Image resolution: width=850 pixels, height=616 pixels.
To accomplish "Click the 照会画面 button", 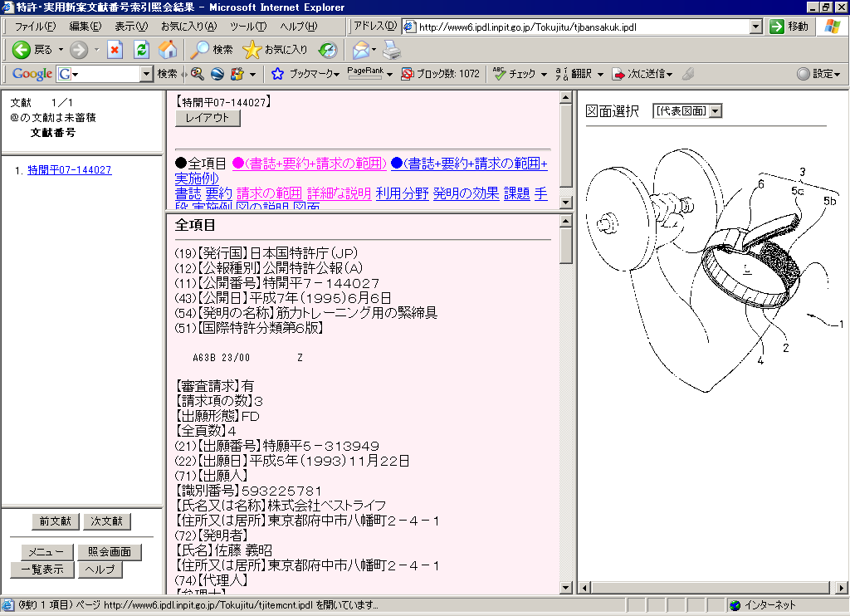I will 110,552.
